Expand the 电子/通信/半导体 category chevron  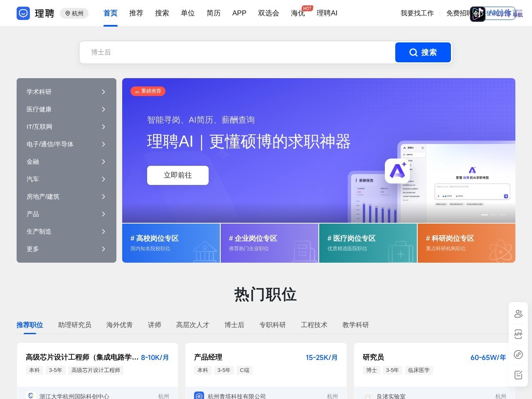[x=103, y=144]
